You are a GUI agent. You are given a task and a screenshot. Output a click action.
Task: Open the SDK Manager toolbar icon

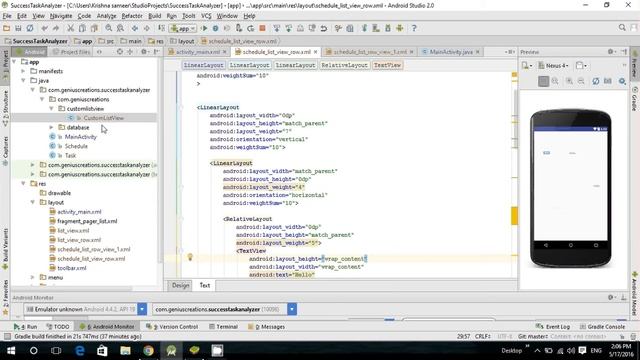388,28
